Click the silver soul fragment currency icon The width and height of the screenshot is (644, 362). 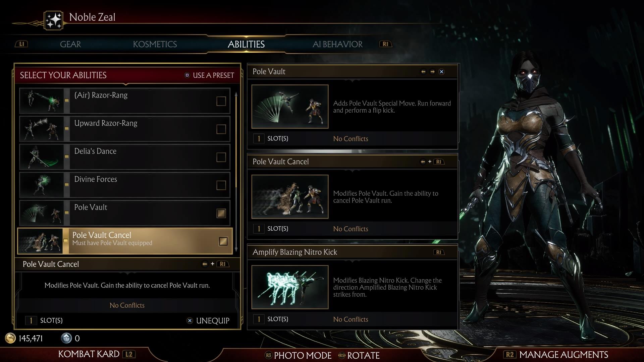pyautogui.click(x=66, y=338)
